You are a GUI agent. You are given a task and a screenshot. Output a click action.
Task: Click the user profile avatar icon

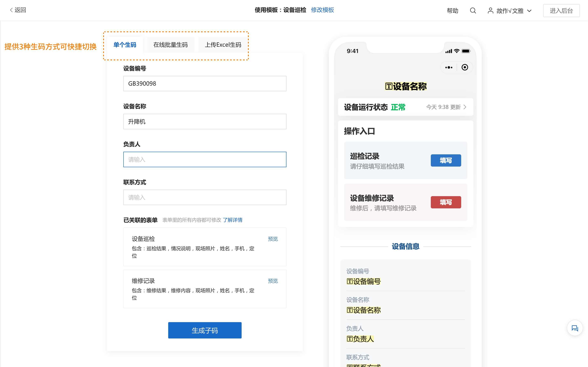(x=491, y=11)
